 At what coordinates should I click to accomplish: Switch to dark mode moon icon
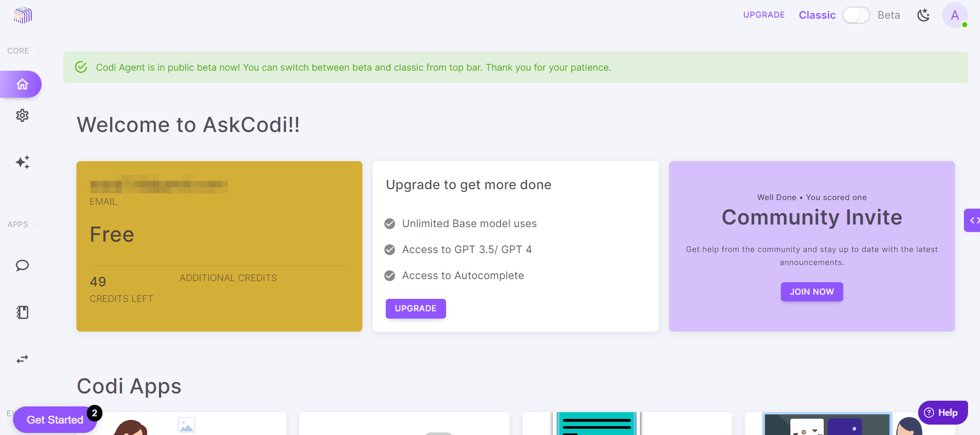coord(923,15)
